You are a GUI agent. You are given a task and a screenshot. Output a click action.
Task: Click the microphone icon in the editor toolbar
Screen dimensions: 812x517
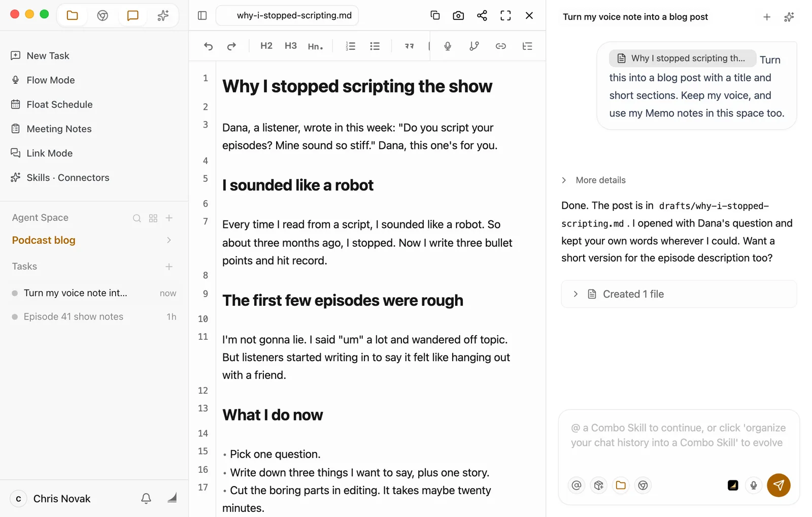coord(448,46)
